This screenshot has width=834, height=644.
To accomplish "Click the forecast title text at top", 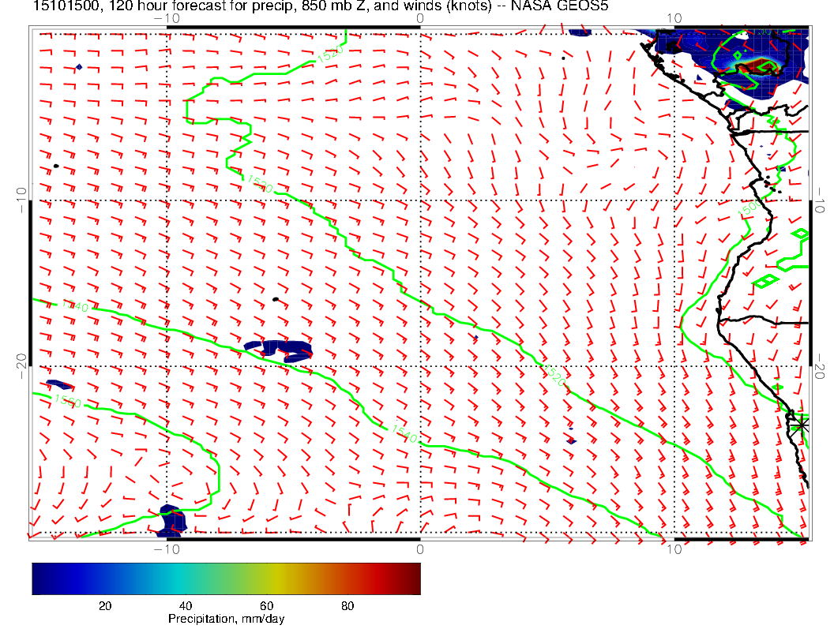I will pos(321,6).
